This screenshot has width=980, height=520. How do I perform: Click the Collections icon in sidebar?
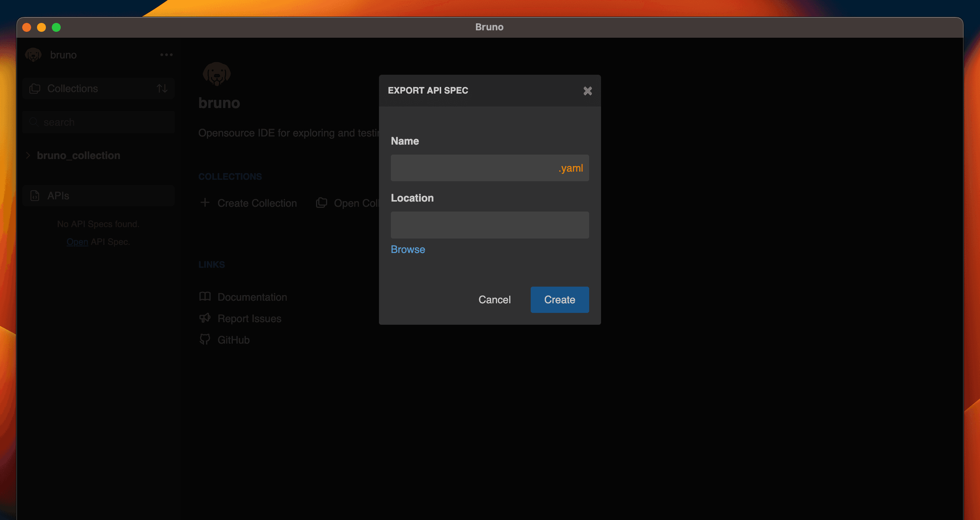(x=35, y=88)
